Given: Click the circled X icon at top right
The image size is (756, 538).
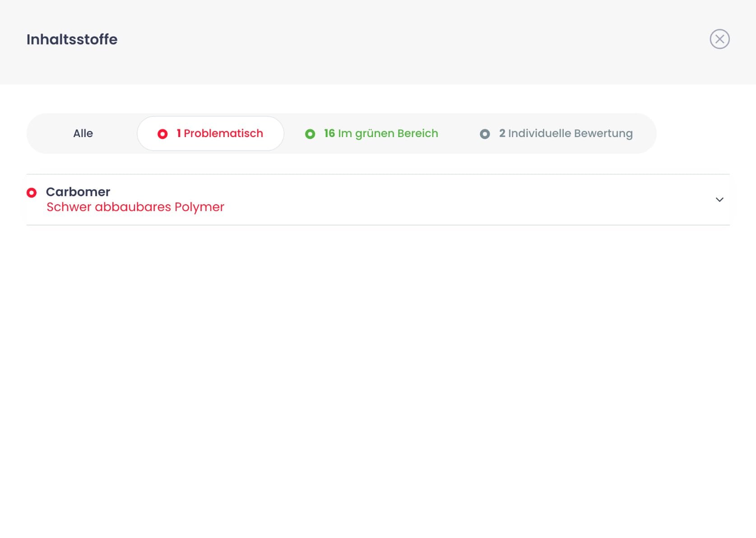Looking at the screenshot, I should coord(719,39).
